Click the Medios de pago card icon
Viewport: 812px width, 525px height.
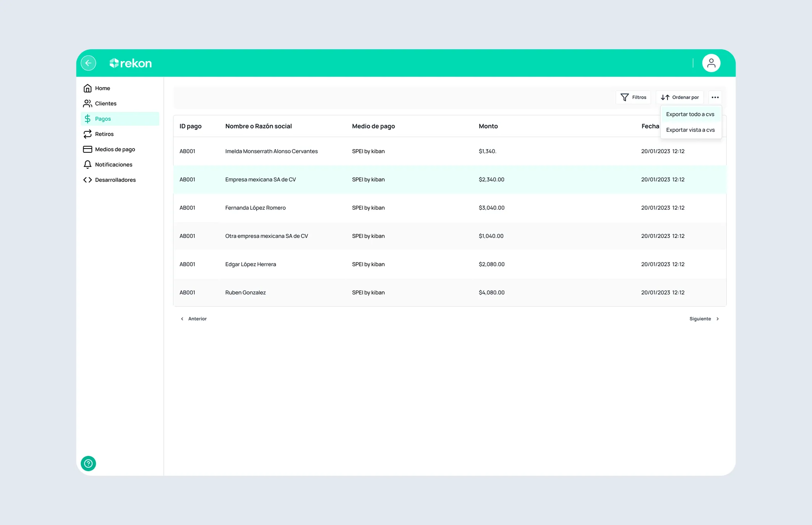(87, 149)
